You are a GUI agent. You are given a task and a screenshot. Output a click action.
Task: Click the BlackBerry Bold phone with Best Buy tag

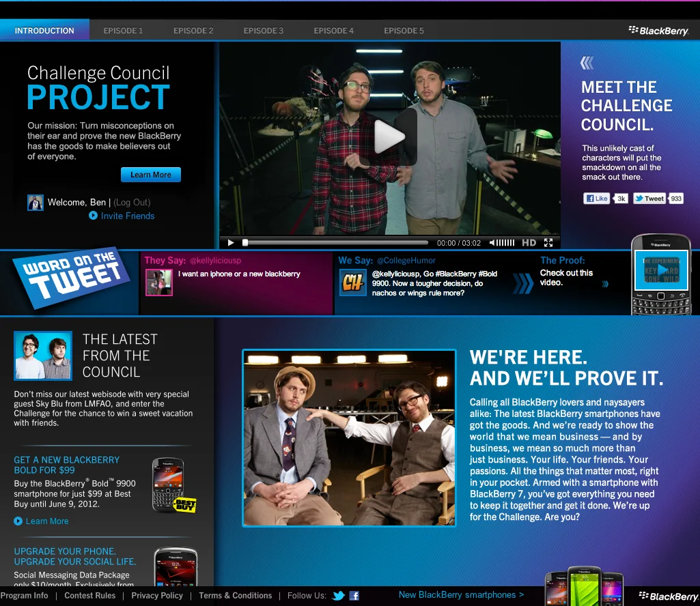click(173, 485)
